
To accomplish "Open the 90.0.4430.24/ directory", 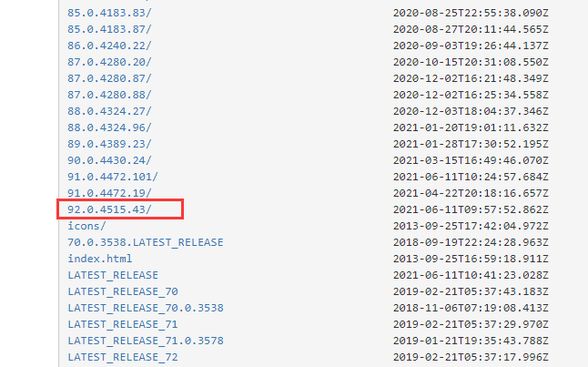I will (x=109, y=160).
